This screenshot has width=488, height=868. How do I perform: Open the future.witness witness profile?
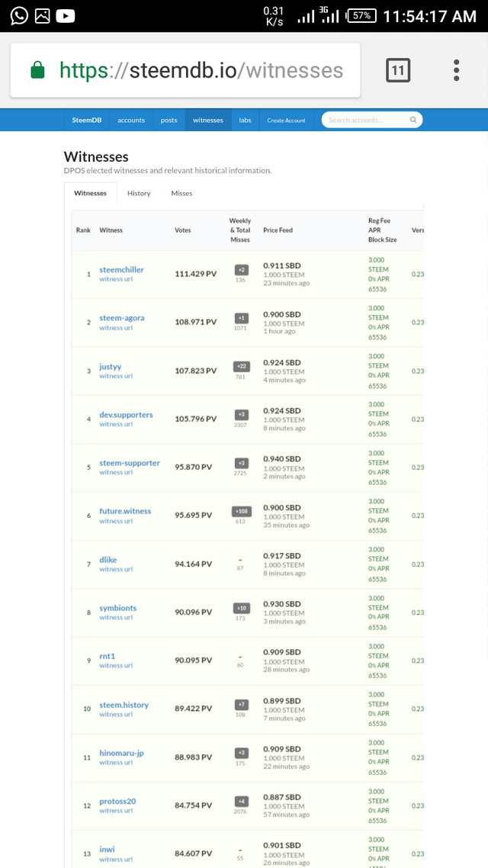pyautogui.click(x=125, y=511)
